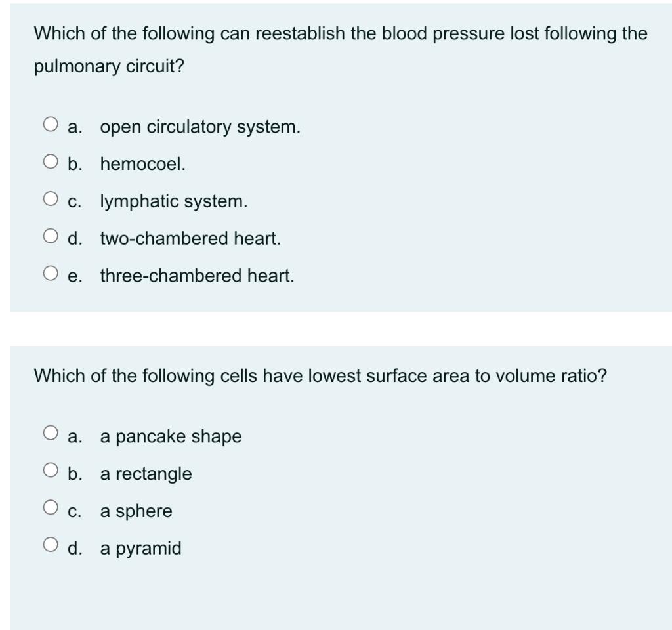Click the 'a pancake shape' answer text
Image resolution: width=672 pixels, height=630 pixels.
point(171,436)
